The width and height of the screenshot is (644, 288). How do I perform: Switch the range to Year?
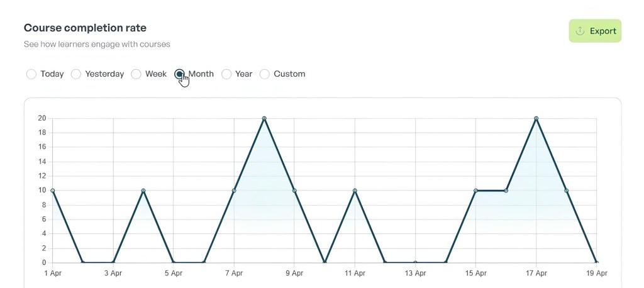(226, 74)
